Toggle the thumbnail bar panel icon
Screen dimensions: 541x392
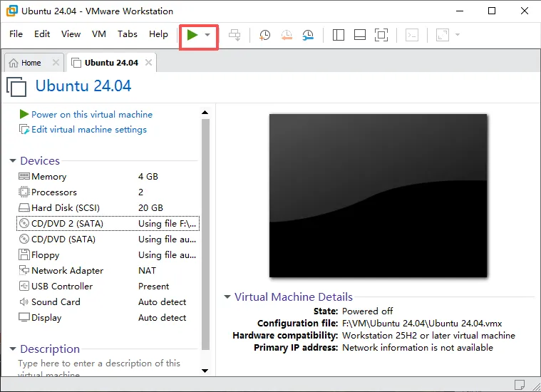[359, 35]
